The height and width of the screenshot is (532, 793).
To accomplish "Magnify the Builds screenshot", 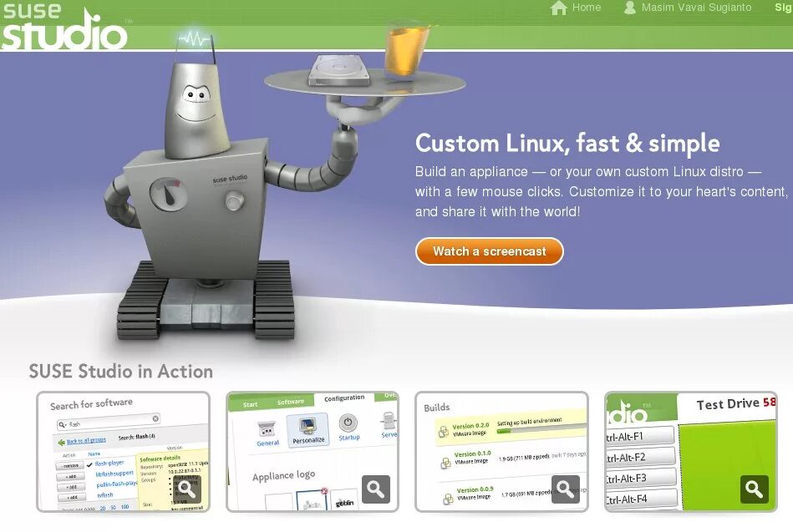I will (x=566, y=489).
